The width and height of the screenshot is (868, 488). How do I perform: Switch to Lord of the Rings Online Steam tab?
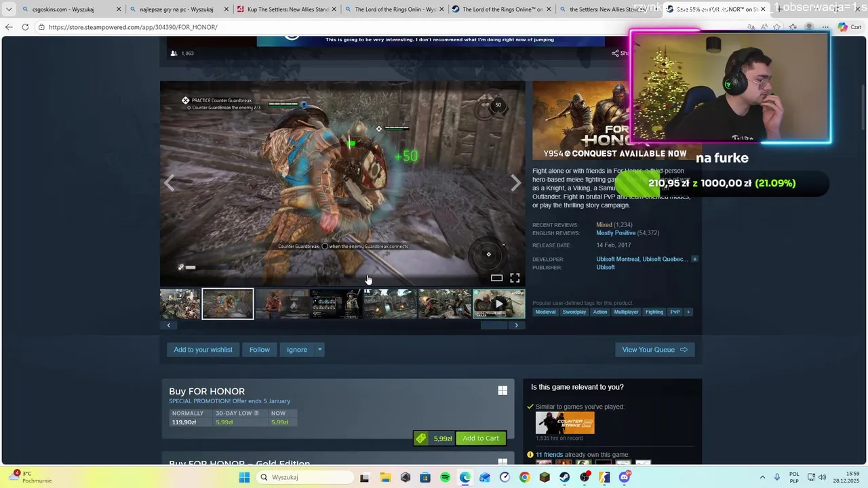point(501,9)
